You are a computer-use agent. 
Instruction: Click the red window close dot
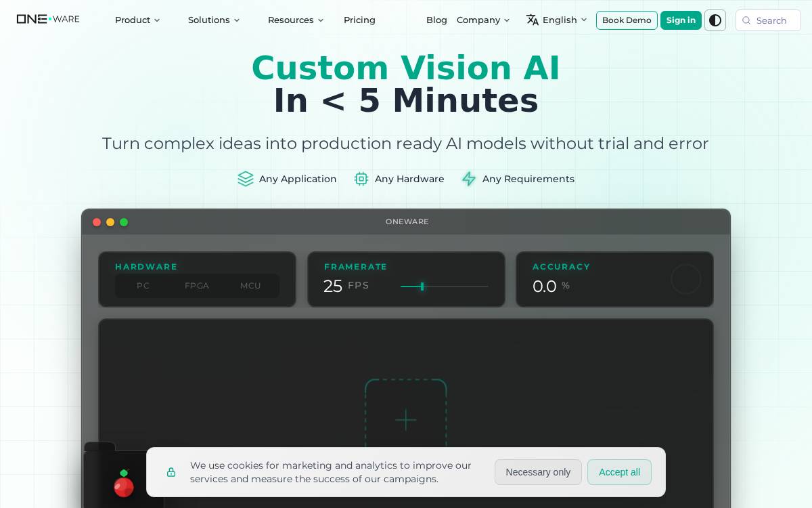click(x=97, y=222)
